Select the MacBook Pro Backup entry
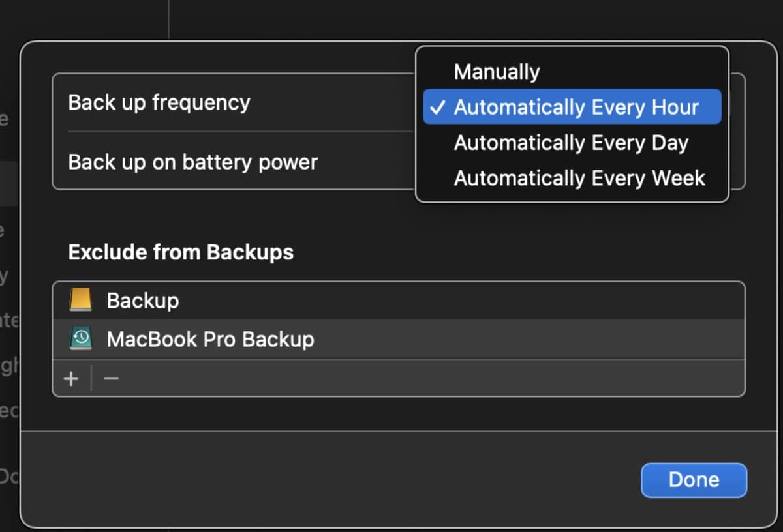Viewport: 783px width, 532px height. click(x=210, y=339)
